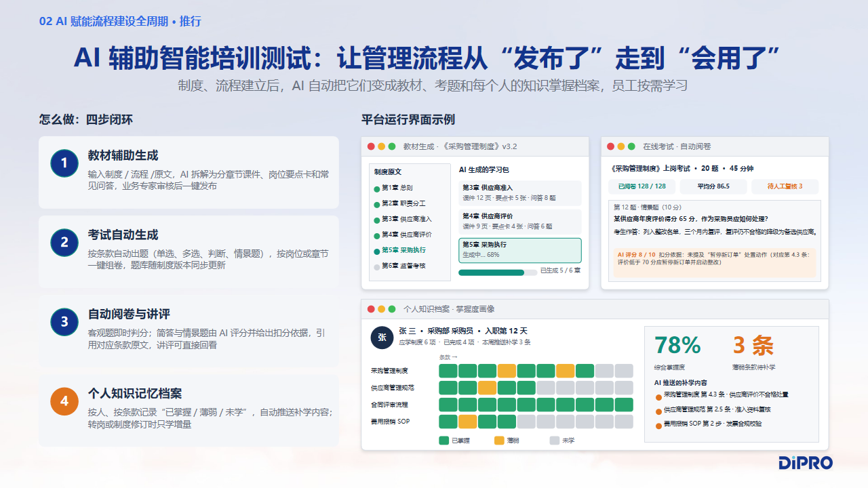This screenshot has height=488, width=868.
Task: Click the 采购管理制度 row label in mastery grid
Action: (389, 371)
